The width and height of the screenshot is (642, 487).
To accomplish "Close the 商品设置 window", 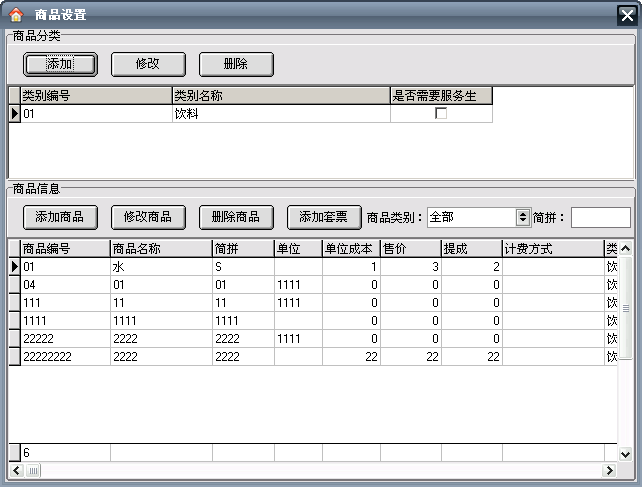I will [627, 16].
